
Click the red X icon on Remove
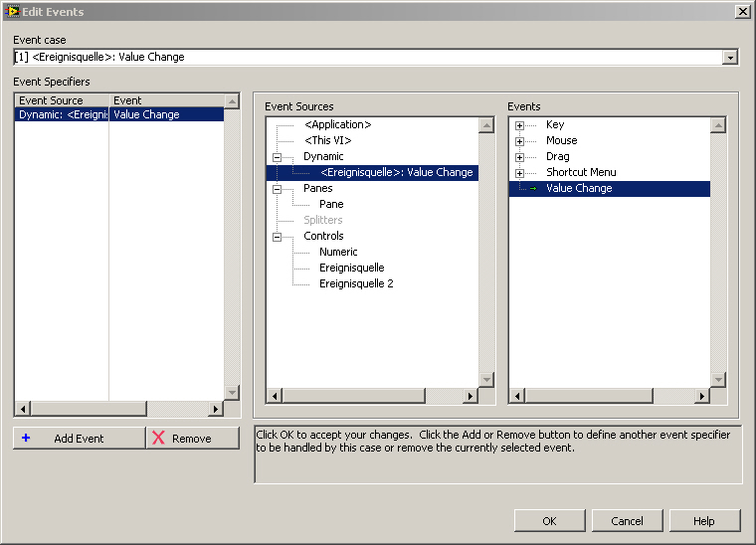158,438
